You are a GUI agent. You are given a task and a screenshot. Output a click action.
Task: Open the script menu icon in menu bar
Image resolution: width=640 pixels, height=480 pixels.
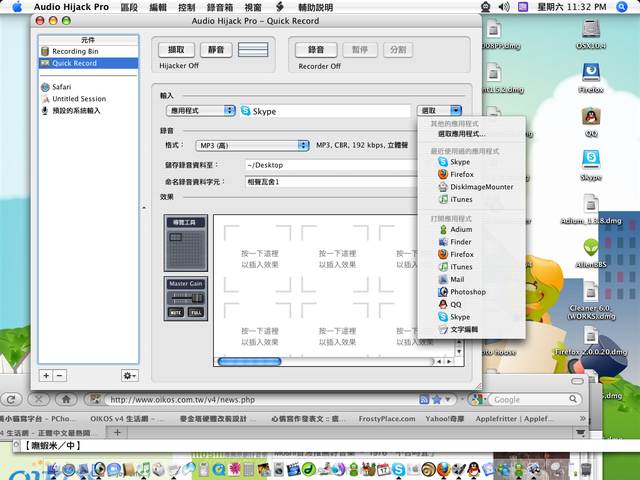pos(280,7)
